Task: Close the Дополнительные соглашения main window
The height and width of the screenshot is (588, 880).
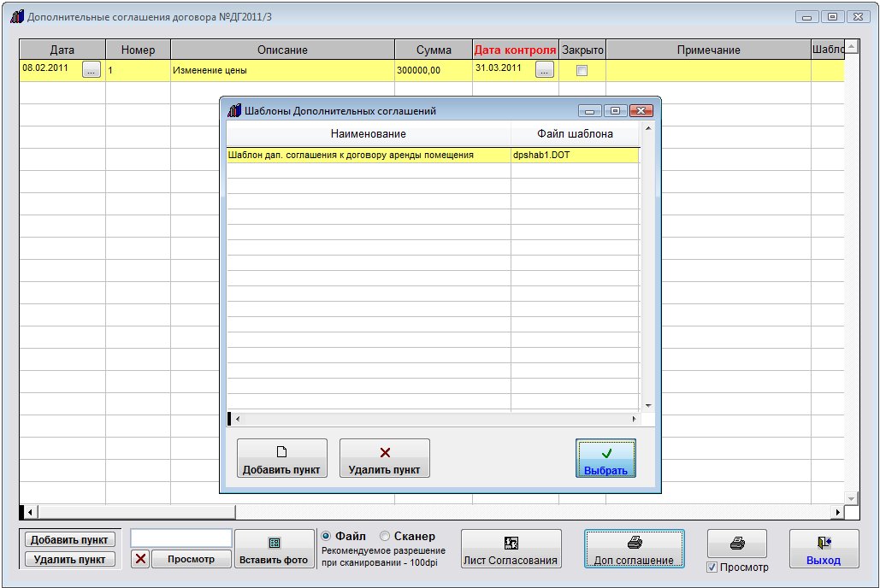Action: [x=858, y=17]
